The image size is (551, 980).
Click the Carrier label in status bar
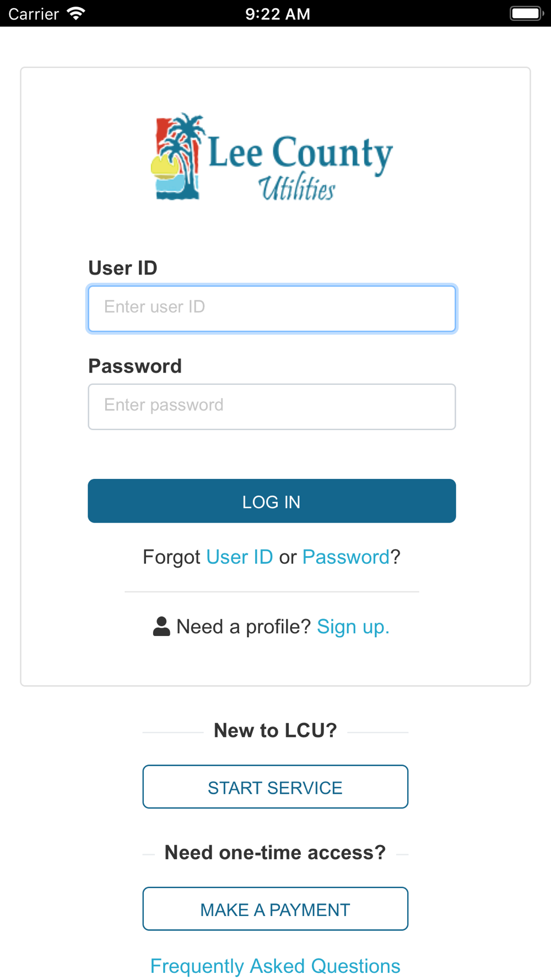[34, 14]
